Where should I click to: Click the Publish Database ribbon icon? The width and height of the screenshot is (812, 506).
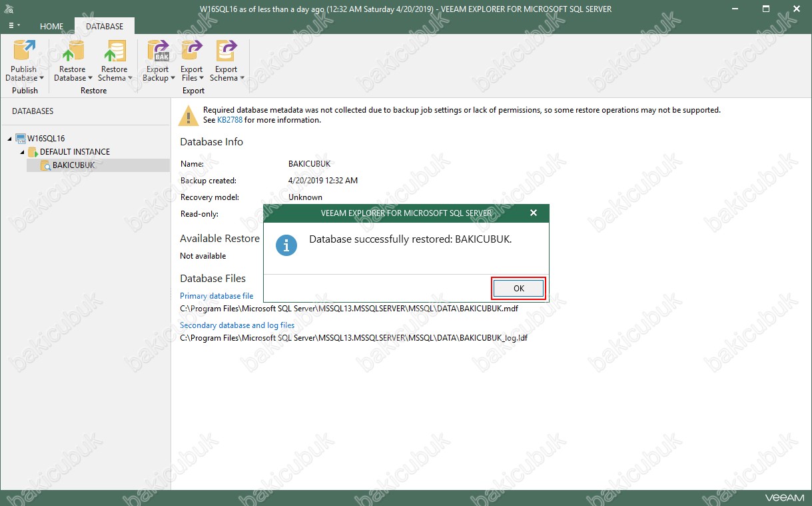(25, 51)
